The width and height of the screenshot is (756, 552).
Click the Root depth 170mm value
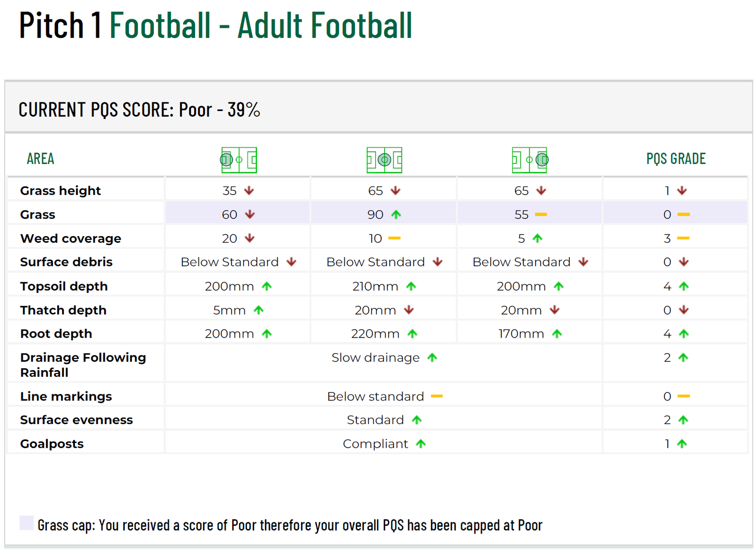(x=521, y=334)
